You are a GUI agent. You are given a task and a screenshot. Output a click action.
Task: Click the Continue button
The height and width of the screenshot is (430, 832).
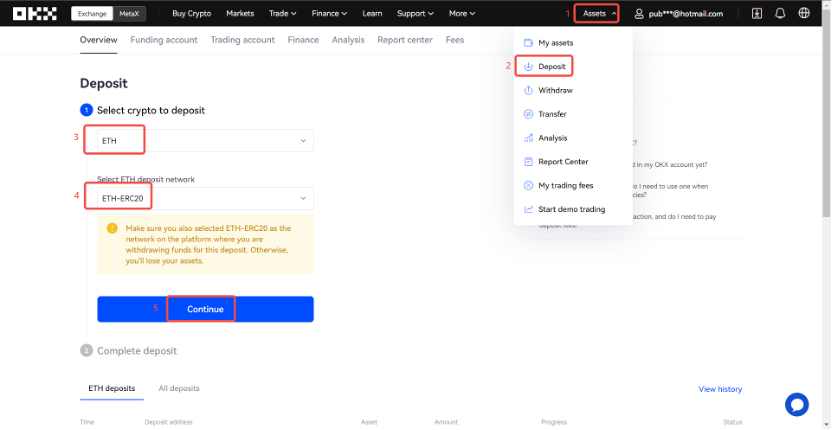[x=205, y=309]
